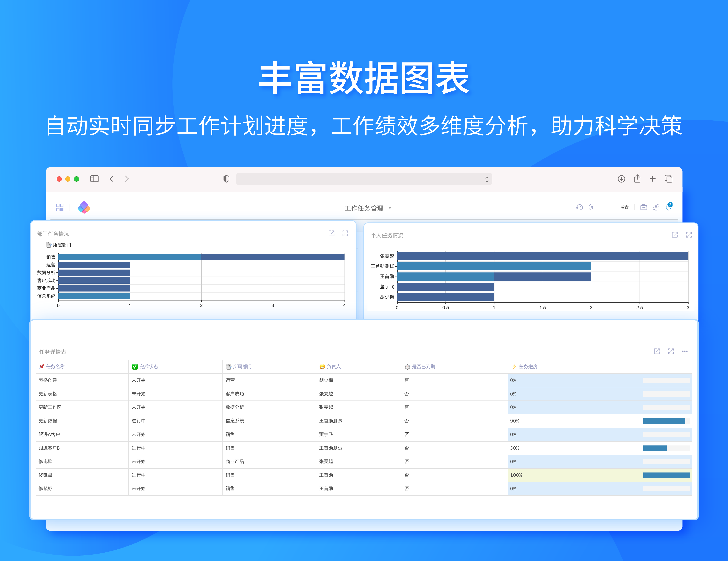The width and height of the screenshot is (728, 561).
Task: Click the 信息系统 bar in department chart
Action: point(94,296)
